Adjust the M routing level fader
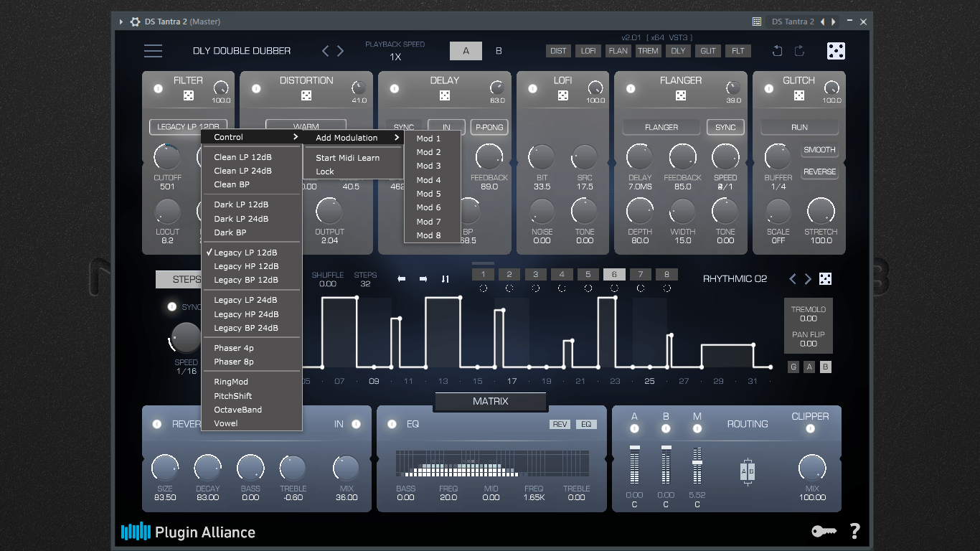Screen dimensions: 980x551 point(697,462)
